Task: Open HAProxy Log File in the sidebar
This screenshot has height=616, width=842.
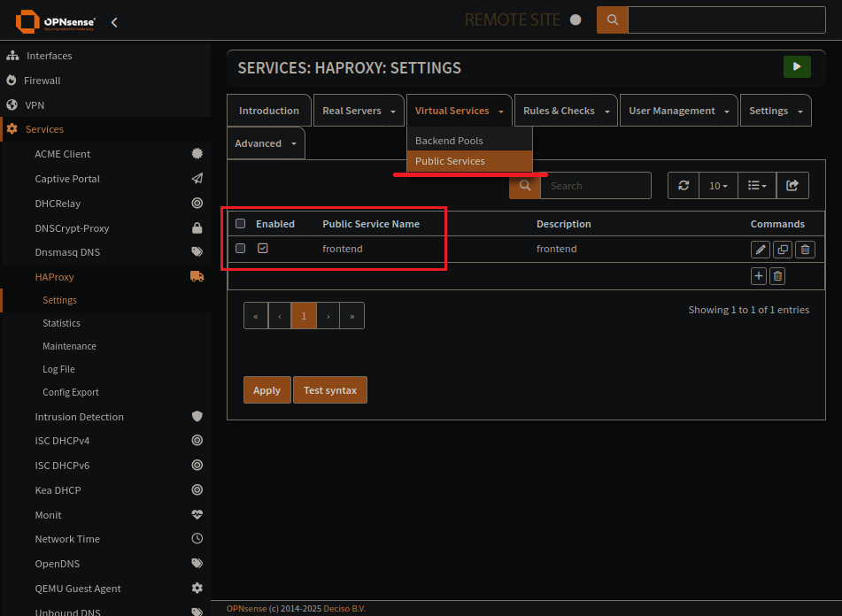Action: pos(58,369)
